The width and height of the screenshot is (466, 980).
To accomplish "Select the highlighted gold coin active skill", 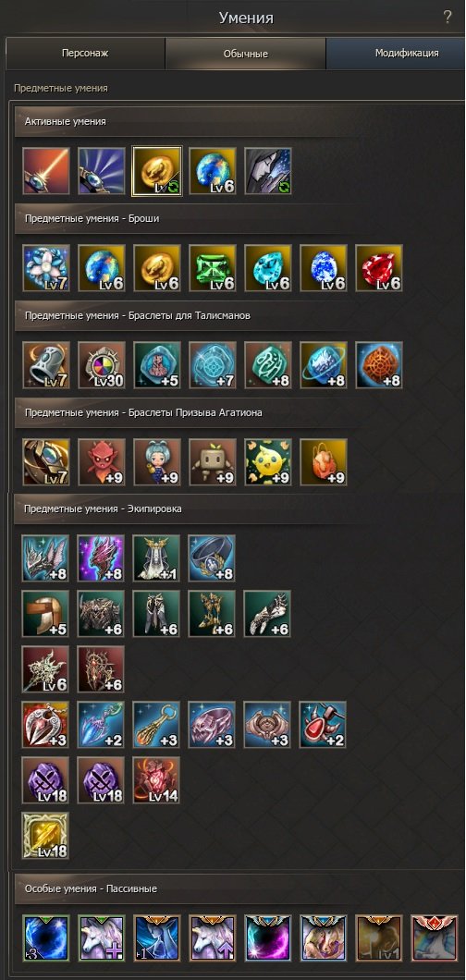I will coord(157,171).
